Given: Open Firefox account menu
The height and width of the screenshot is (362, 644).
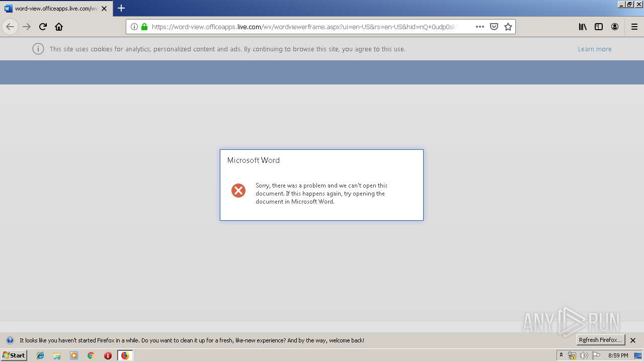Looking at the screenshot, I should 615,27.
